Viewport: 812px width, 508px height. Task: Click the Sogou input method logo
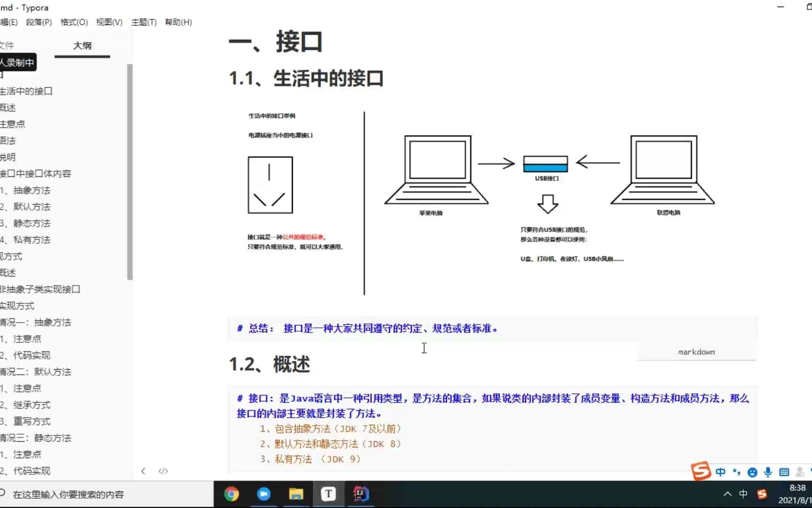pyautogui.click(x=701, y=471)
